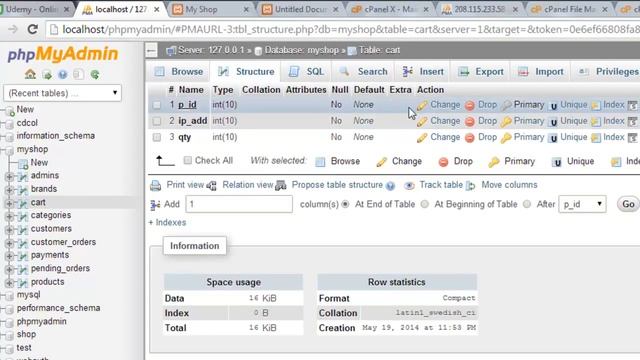Open the documentation help icon in sidebar
The height and width of the screenshot is (360, 640).
coord(62,75)
